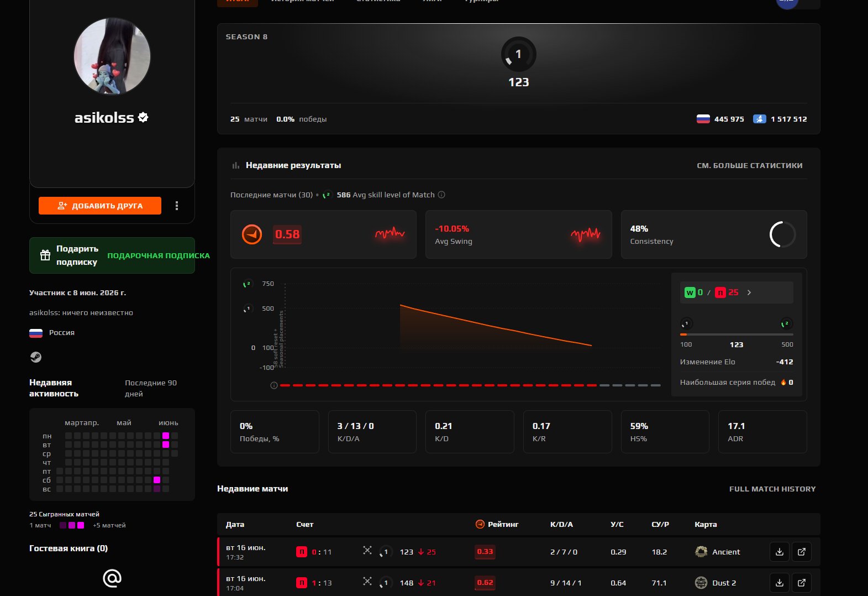Click the verified badge next to asikolss
The height and width of the screenshot is (596, 868).
[143, 117]
